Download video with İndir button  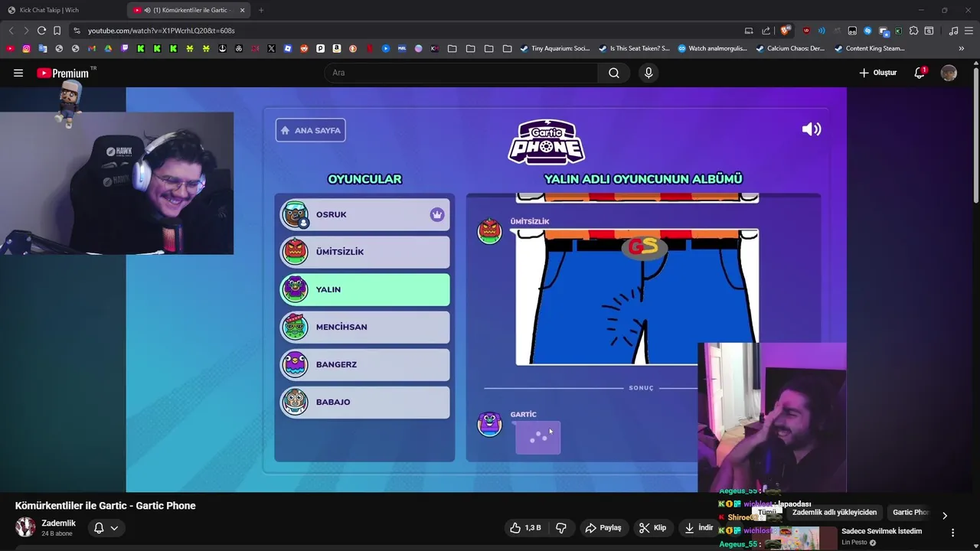pos(698,527)
